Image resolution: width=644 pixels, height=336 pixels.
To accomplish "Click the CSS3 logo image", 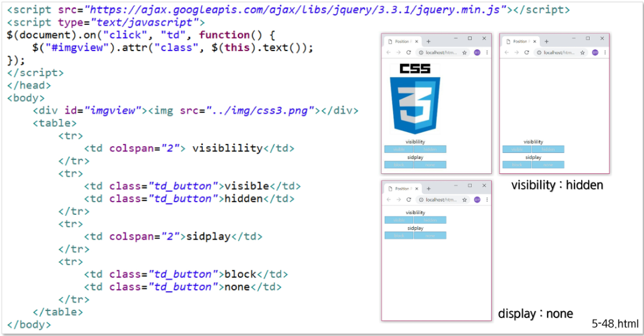I will coord(415,99).
